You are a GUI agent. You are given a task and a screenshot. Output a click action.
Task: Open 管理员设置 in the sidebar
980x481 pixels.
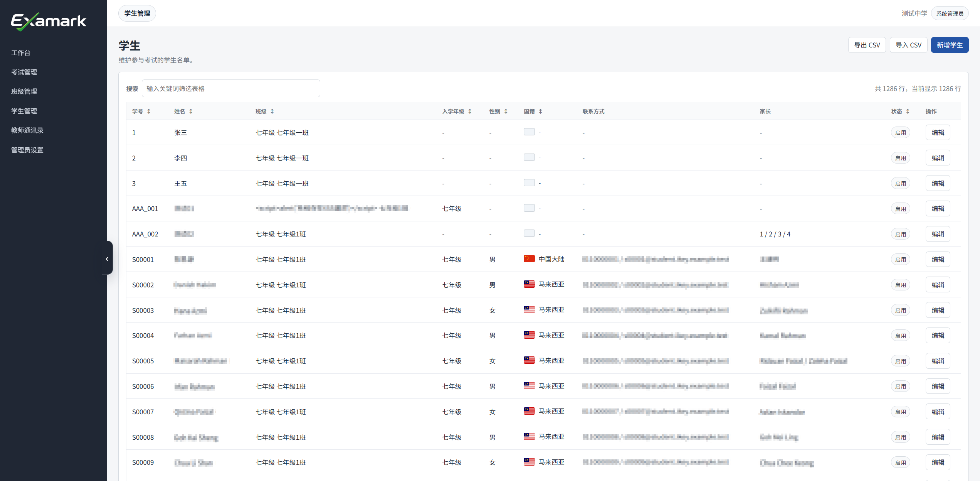pyautogui.click(x=27, y=150)
